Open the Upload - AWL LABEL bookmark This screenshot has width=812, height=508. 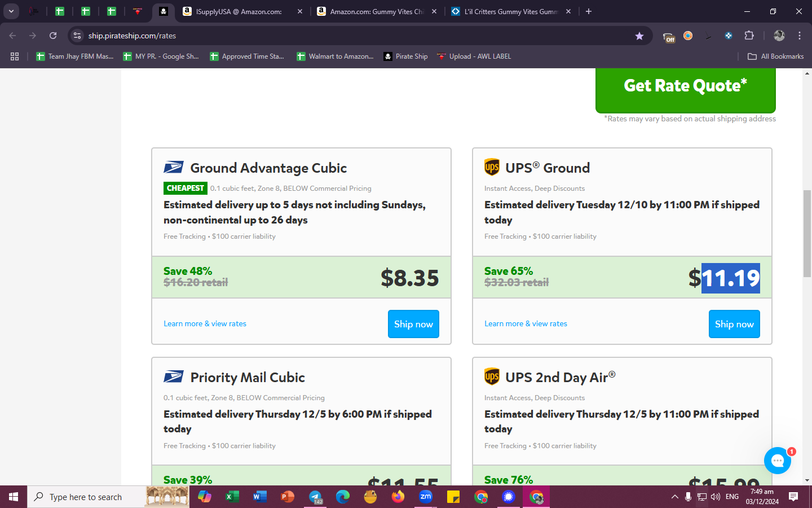point(474,56)
